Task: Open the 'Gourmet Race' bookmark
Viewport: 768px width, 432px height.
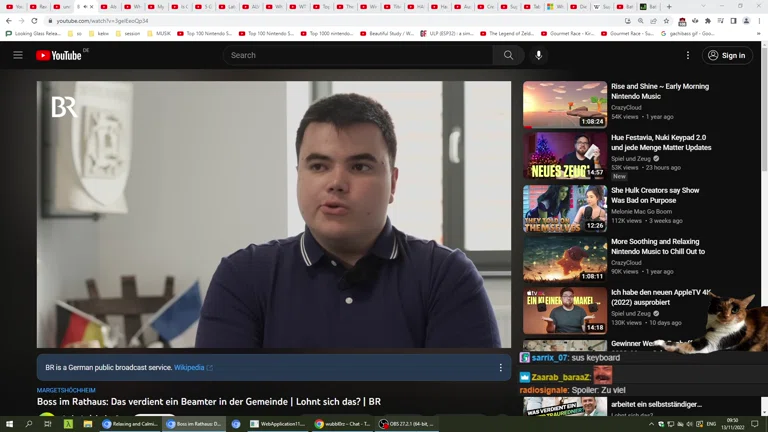Action: click(570, 33)
